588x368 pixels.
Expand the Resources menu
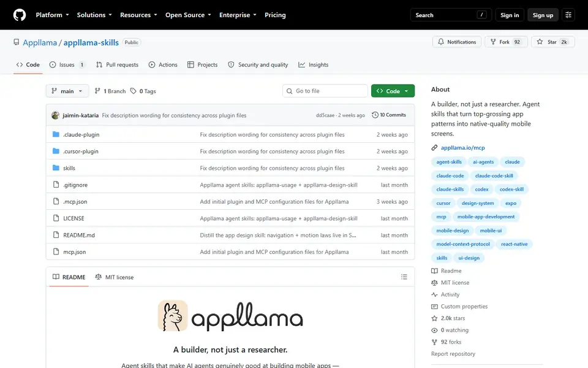click(138, 15)
